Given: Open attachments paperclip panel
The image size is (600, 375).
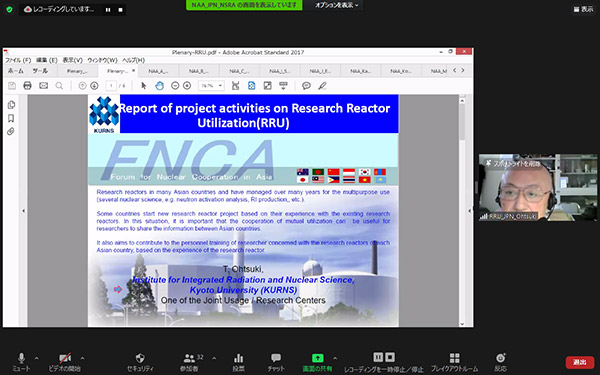Looking at the screenshot, I should (11, 131).
